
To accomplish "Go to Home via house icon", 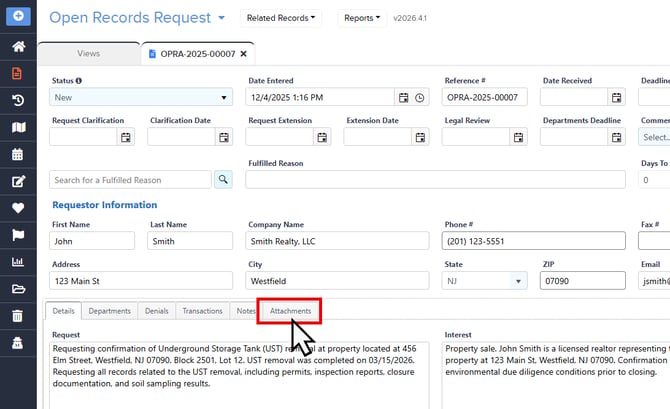I will (18, 46).
